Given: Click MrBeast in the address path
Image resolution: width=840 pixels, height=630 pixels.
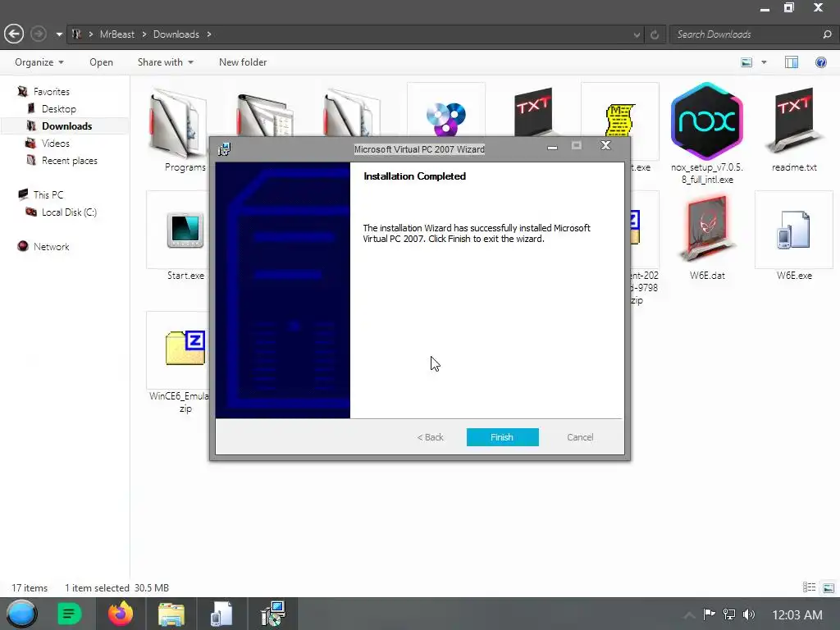Looking at the screenshot, I should [x=116, y=34].
